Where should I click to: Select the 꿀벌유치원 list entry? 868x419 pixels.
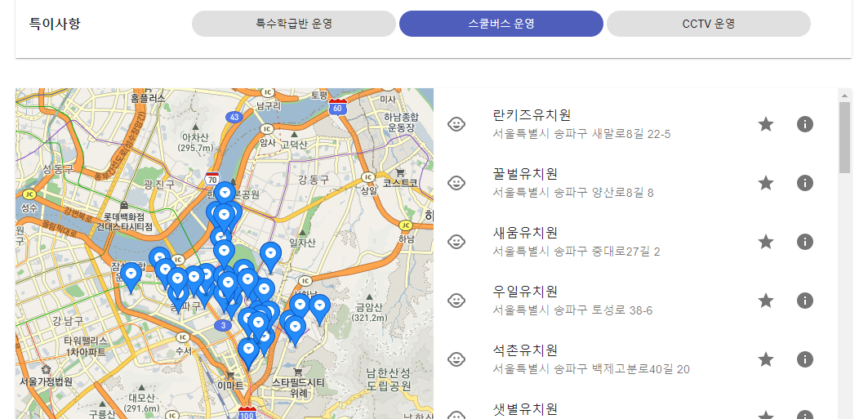635,183
